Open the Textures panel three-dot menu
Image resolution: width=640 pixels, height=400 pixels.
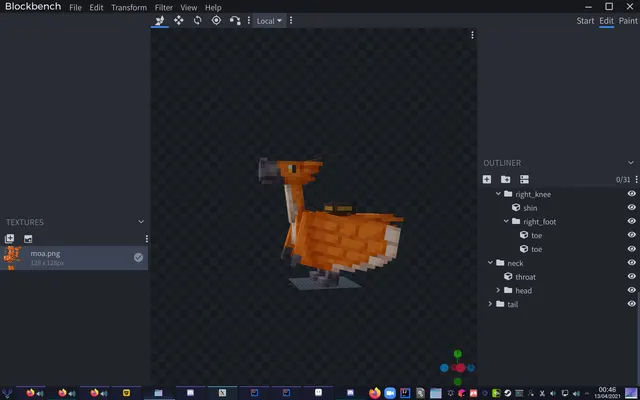coord(147,239)
